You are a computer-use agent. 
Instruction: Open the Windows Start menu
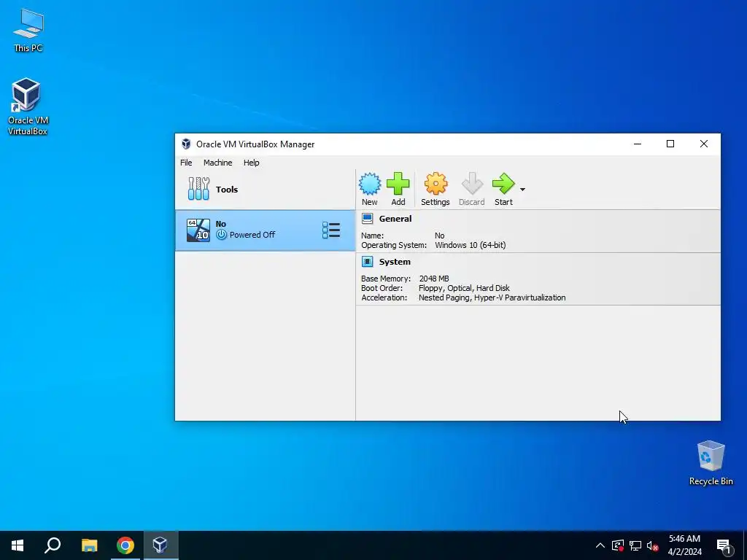18,545
